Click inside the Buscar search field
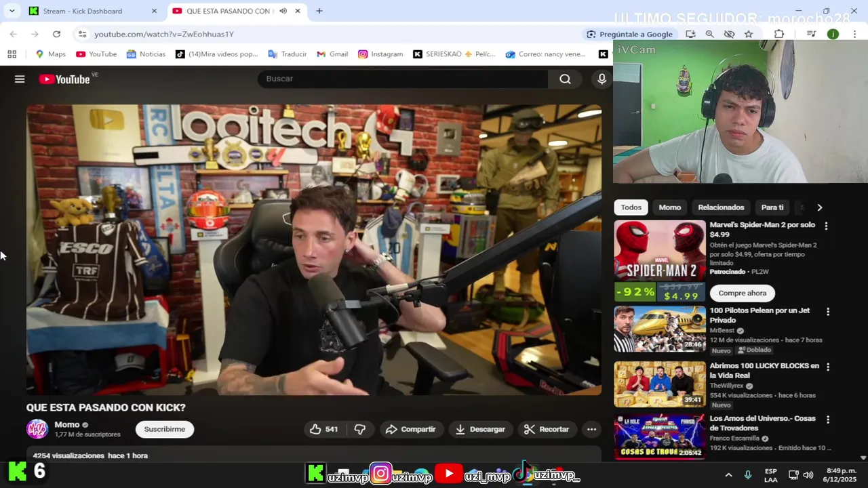Image resolution: width=868 pixels, height=488 pixels. pos(403,79)
